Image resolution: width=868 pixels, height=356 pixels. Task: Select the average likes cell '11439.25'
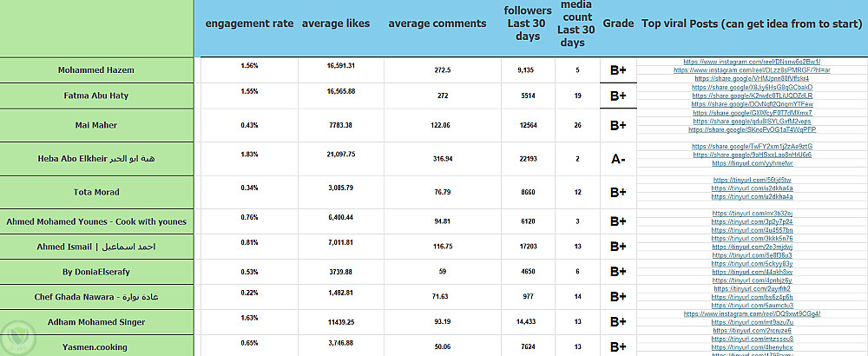(x=340, y=321)
